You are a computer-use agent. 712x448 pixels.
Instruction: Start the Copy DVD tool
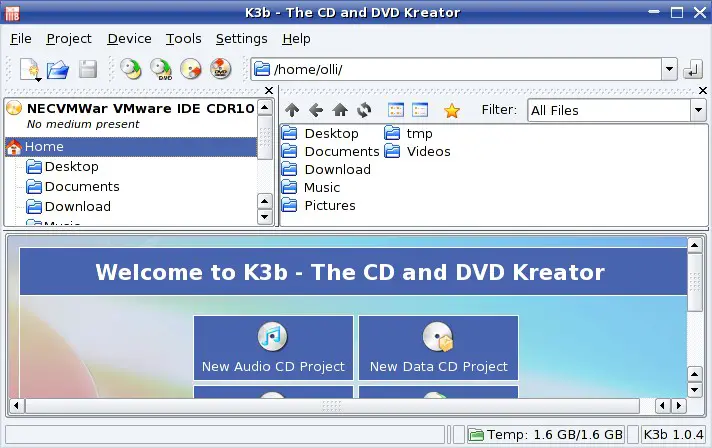coord(161,69)
